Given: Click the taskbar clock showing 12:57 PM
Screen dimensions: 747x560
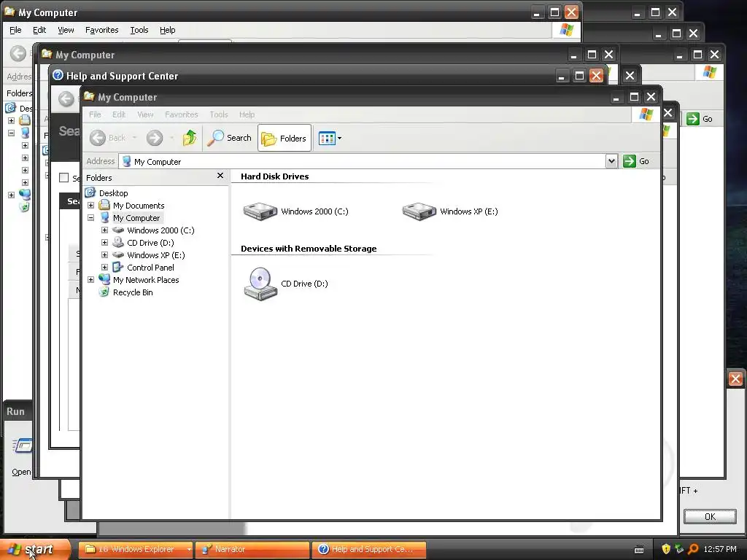Looking at the screenshot, I should 720,549.
